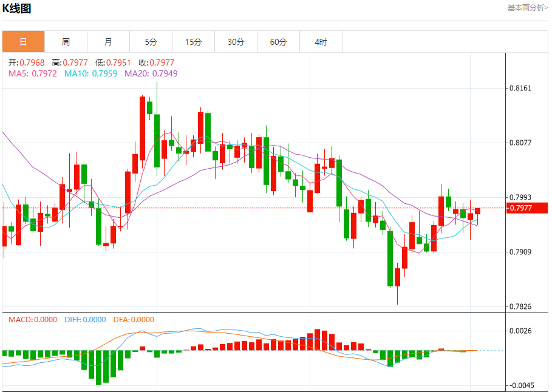This screenshot has height=392, width=552.
Task: Click the 0.7993 price axis label
Action: [x=520, y=197]
